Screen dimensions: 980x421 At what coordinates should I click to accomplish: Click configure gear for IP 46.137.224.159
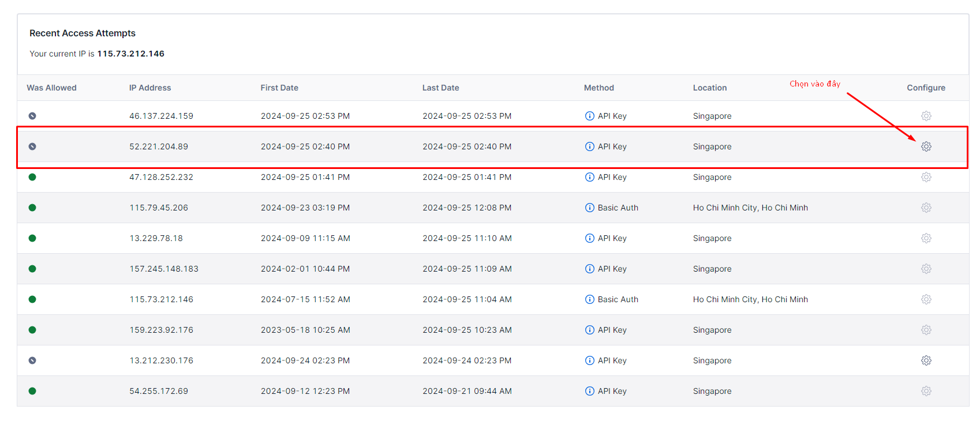tap(926, 116)
